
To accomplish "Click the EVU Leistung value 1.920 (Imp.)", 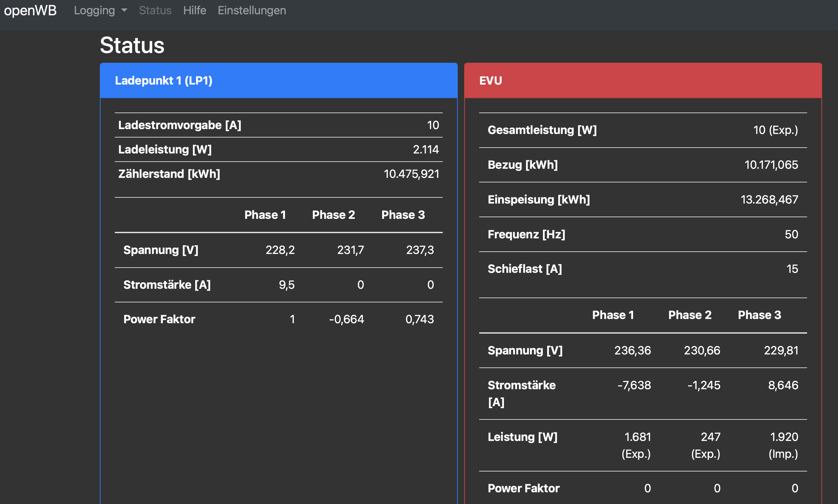I will [783, 445].
